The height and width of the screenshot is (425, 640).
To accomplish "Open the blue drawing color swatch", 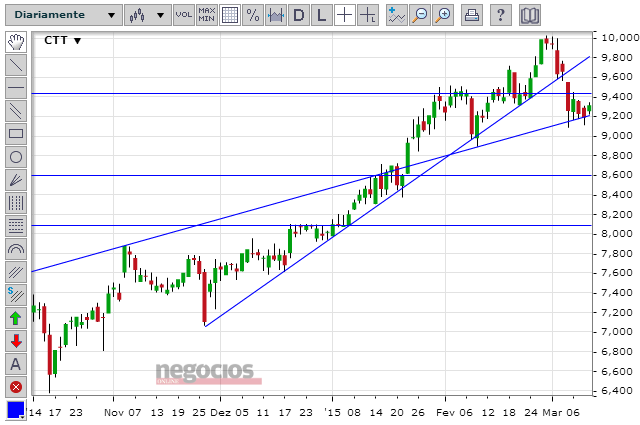I will click(x=16, y=410).
